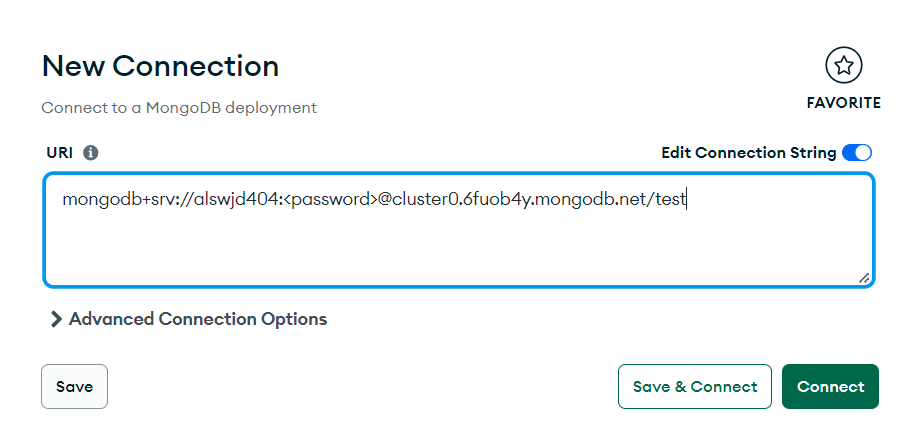Click the text area resize handle corner
Image resolution: width=914 pixels, height=442 pixels.
(864, 278)
